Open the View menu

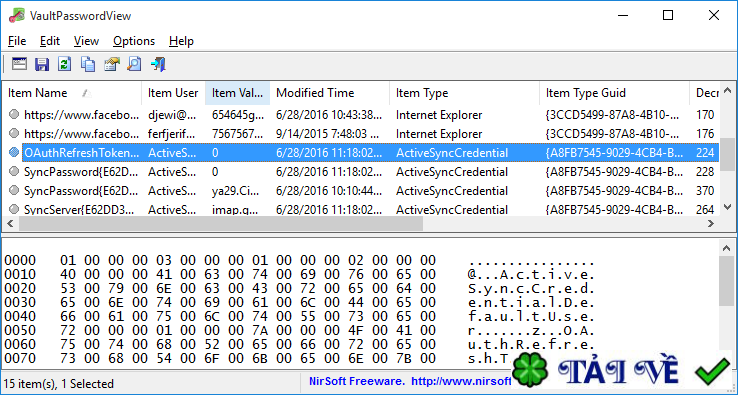pos(86,41)
